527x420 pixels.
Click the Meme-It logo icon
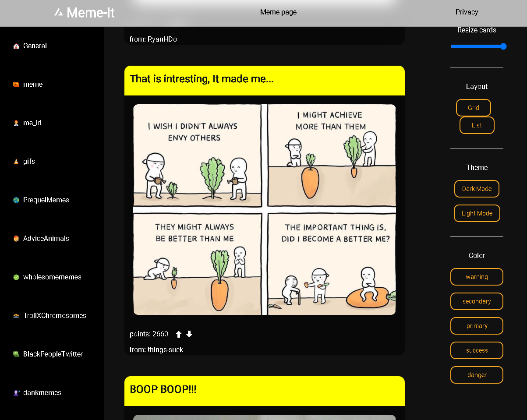[58, 13]
